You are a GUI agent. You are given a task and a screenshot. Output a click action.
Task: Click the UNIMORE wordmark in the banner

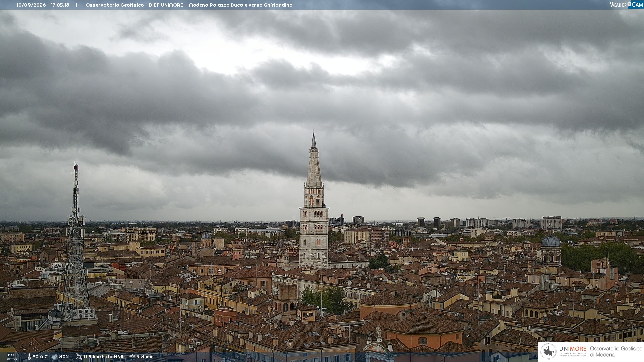pyautogui.click(x=573, y=349)
